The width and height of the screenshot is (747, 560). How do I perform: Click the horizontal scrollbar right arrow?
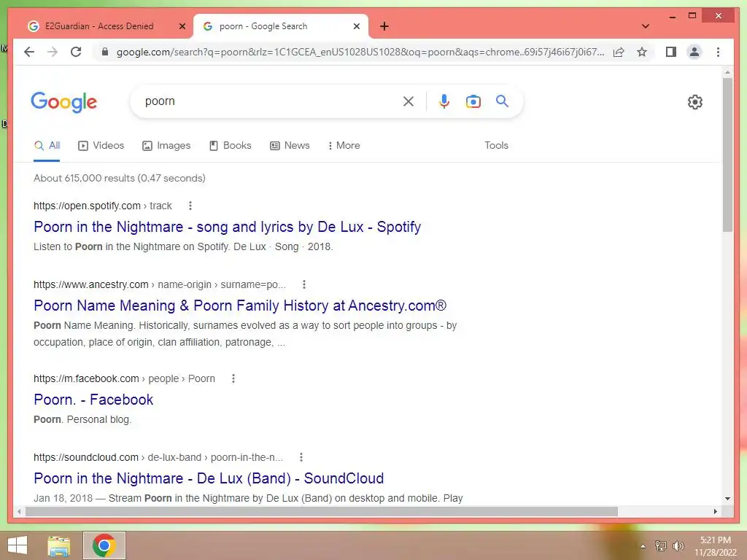point(715,511)
